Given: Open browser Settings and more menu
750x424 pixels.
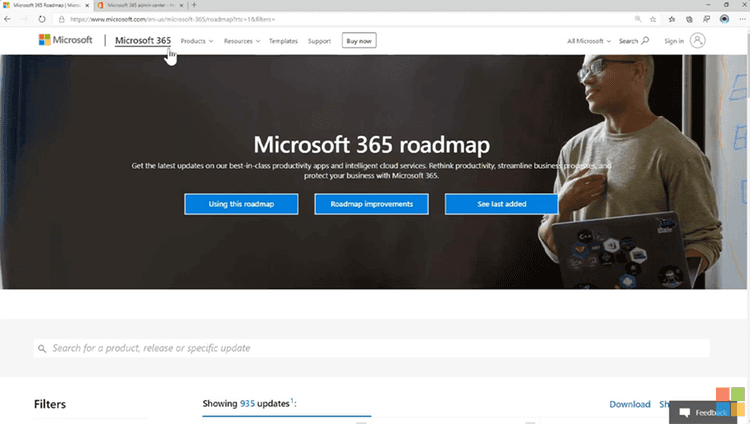Looking at the screenshot, I should click(x=740, y=19).
